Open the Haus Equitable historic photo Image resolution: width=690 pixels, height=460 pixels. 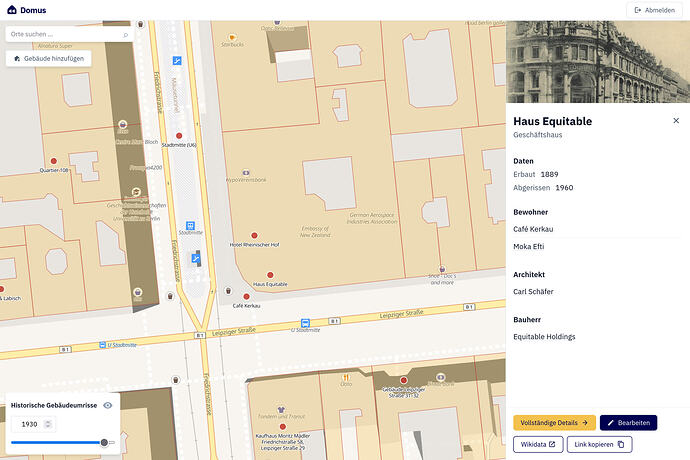pos(598,62)
